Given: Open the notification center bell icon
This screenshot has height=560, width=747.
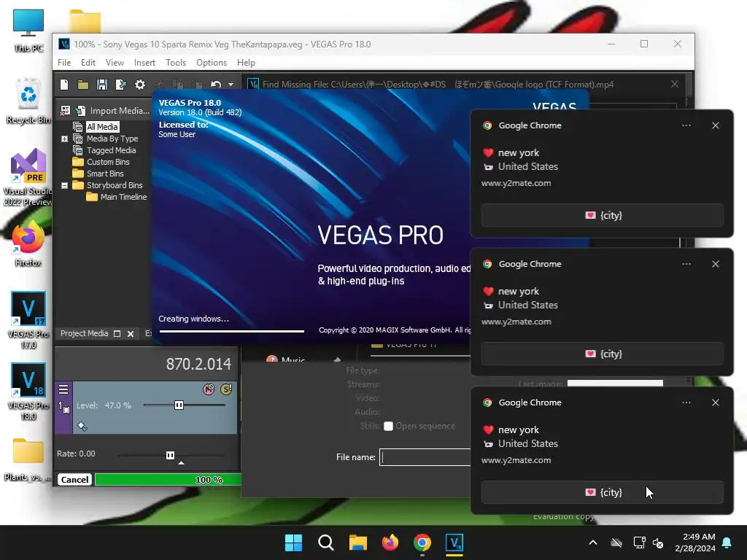Looking at the screenshot, I should pos(727,542).
